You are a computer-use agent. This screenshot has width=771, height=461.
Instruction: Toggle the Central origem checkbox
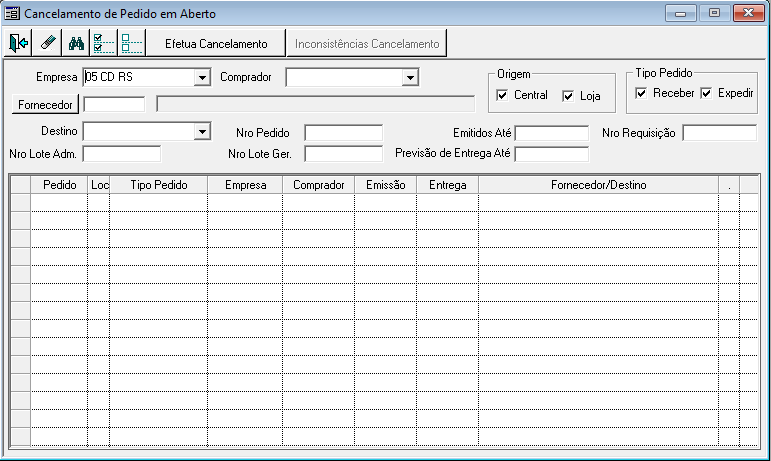[x=502, y=95]
